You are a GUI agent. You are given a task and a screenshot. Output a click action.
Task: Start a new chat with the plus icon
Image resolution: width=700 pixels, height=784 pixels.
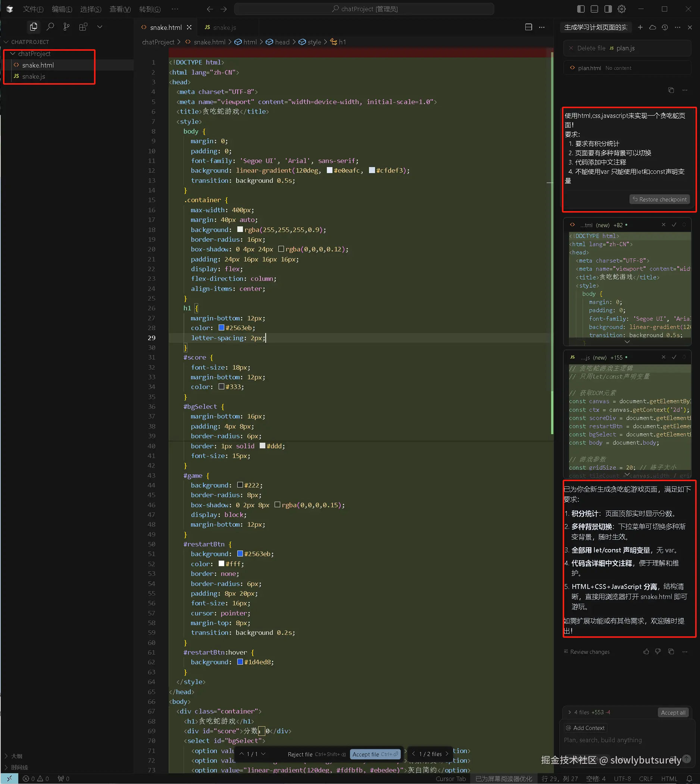tap(640, 27)
